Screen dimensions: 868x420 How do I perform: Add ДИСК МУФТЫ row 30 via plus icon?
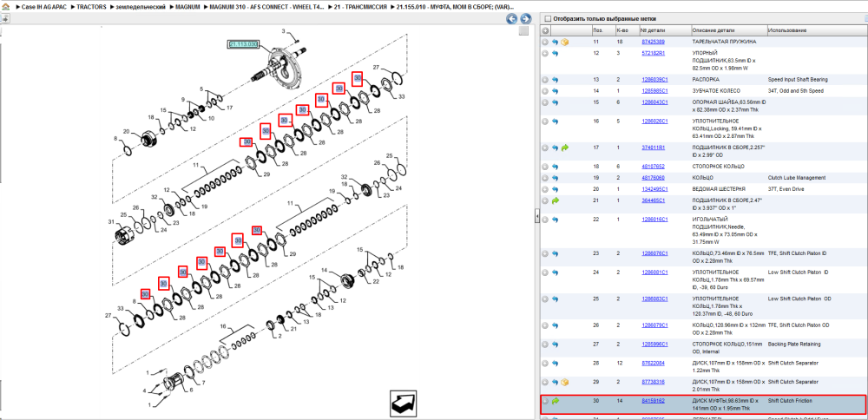pyautogui.click(x=545, y=401)
